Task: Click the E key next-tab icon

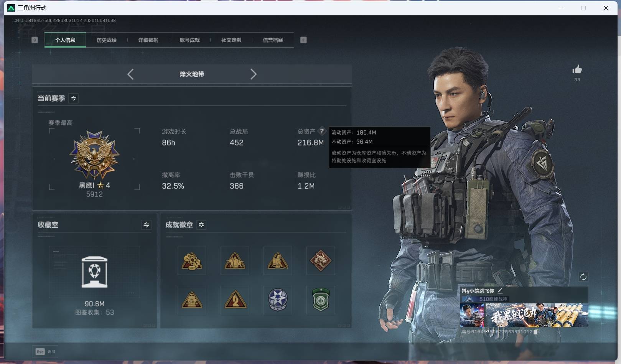Action: coord(303,40)
